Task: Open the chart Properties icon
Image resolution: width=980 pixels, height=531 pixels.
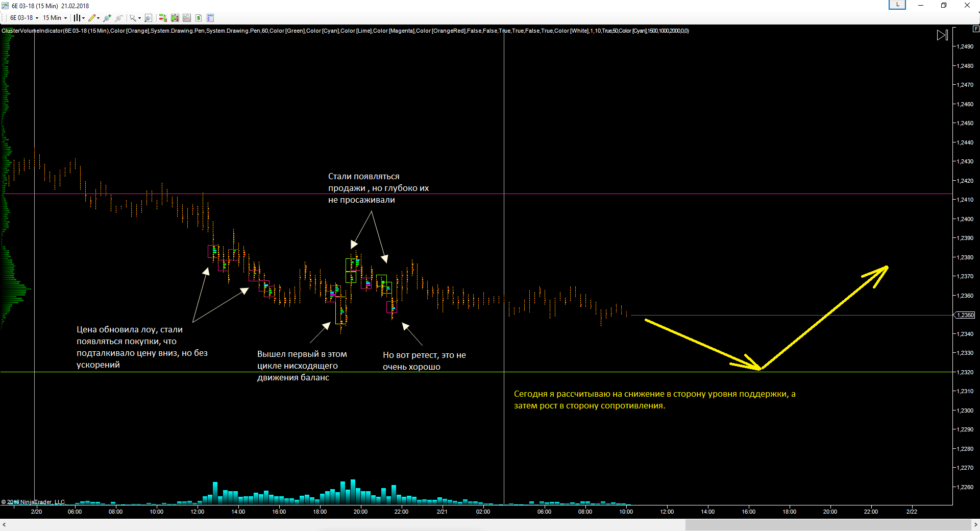Action: 210,18
